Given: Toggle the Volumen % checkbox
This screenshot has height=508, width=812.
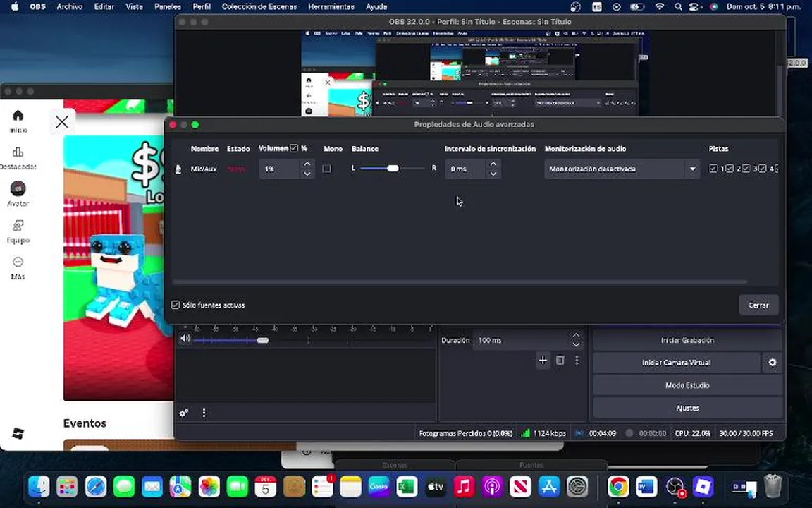Looking at the screenshot, I should click(294, 148).
